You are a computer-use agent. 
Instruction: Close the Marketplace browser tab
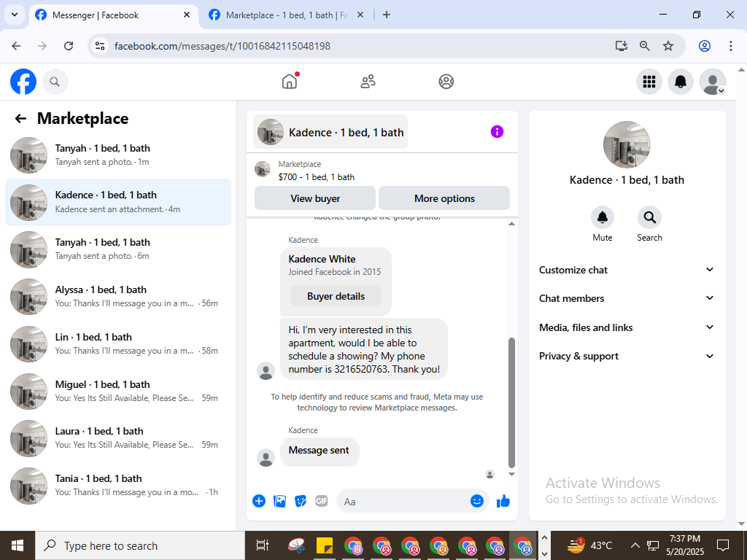point(360,15)
